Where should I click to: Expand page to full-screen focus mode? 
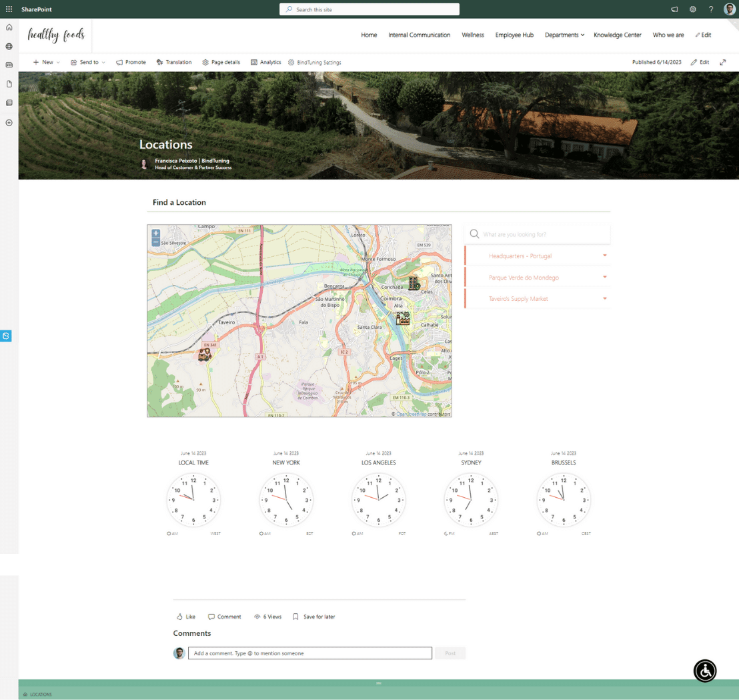tap(722, 62)
